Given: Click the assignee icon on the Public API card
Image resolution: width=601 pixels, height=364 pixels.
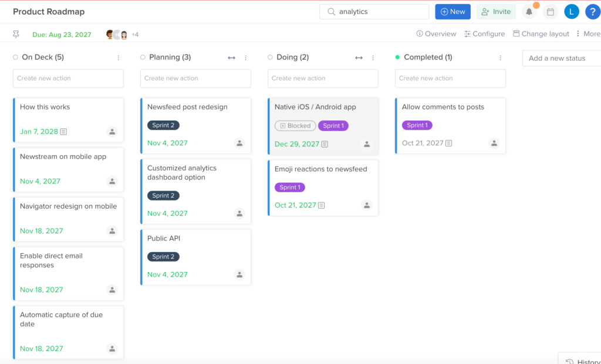Looking at the screenshot, I should [239, 274].
